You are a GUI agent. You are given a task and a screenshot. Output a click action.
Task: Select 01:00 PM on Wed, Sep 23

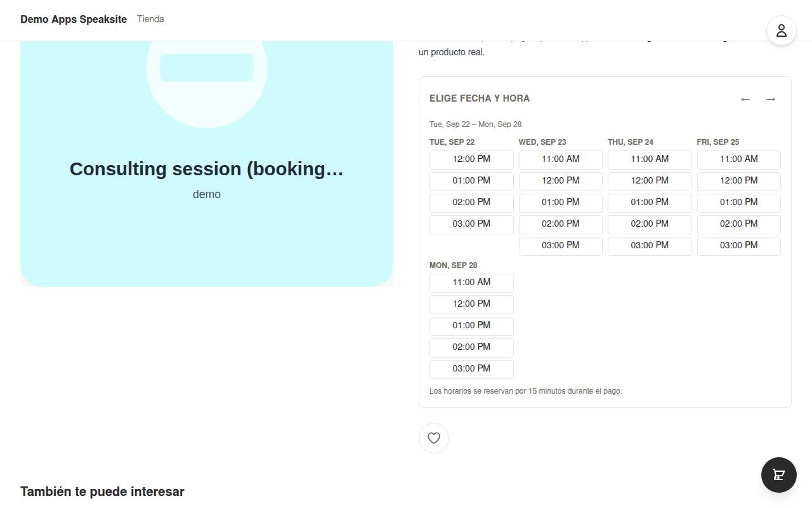click(561, 203)
